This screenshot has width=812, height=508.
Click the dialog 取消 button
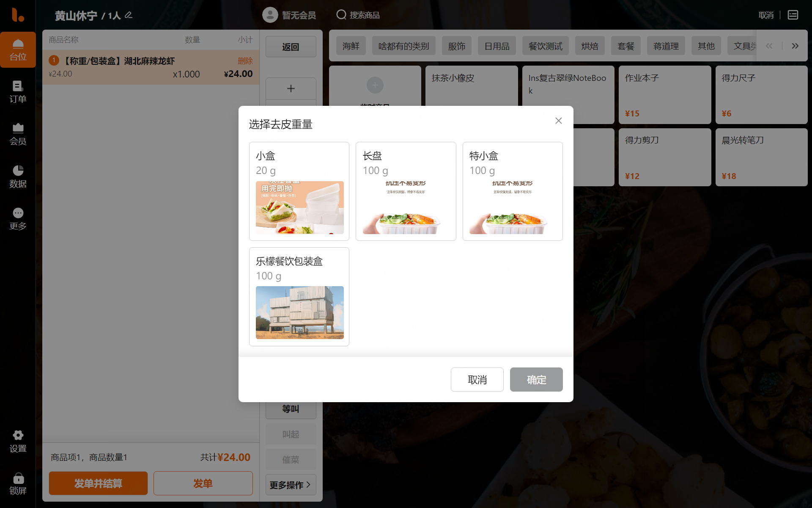tap(477, 380)
